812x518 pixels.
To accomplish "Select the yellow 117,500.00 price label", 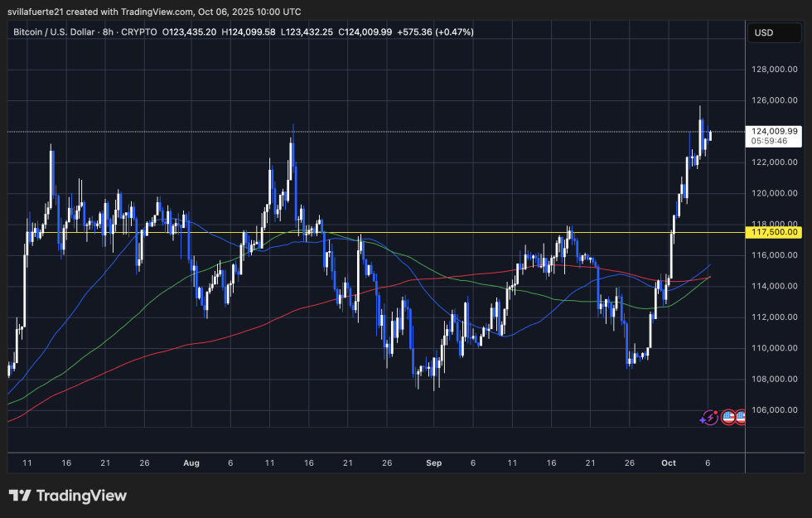I will pyautogui.click(x=776, y=233).
